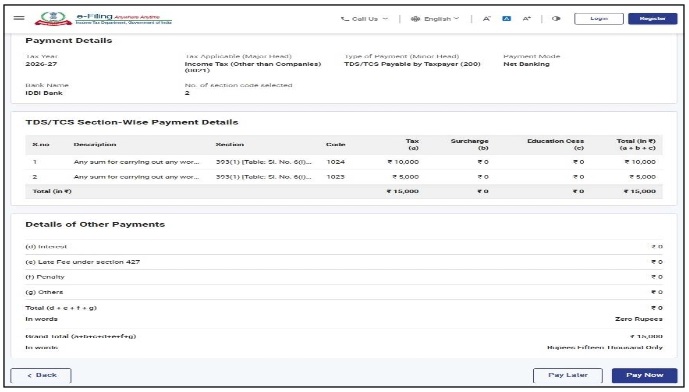Screen dimensions: 689x392
Task: Click the Net Banking payment mode text
Action: point(526,64)
